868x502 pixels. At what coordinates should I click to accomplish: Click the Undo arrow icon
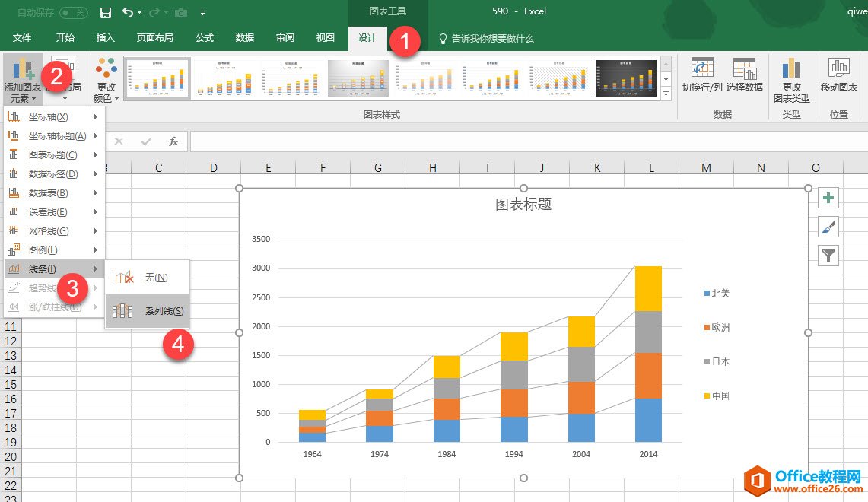[x=128, y=13]
